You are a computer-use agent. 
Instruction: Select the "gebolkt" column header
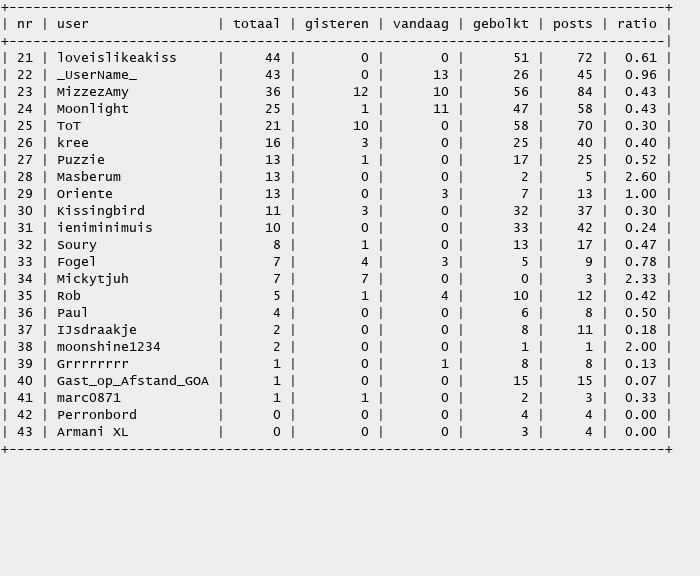501,24
